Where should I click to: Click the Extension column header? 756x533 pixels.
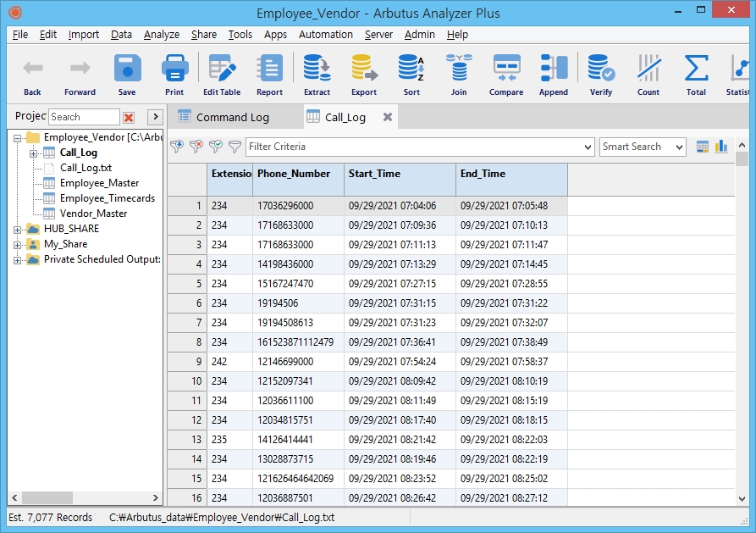coord(230,180)
